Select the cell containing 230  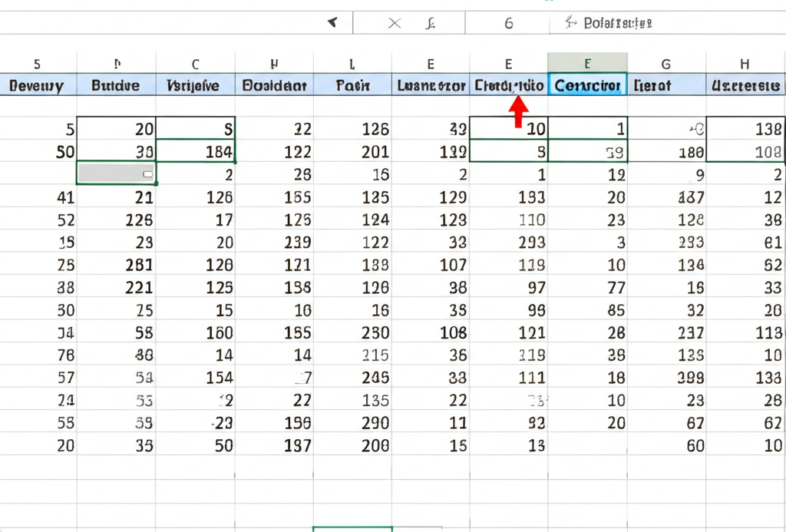353,332
